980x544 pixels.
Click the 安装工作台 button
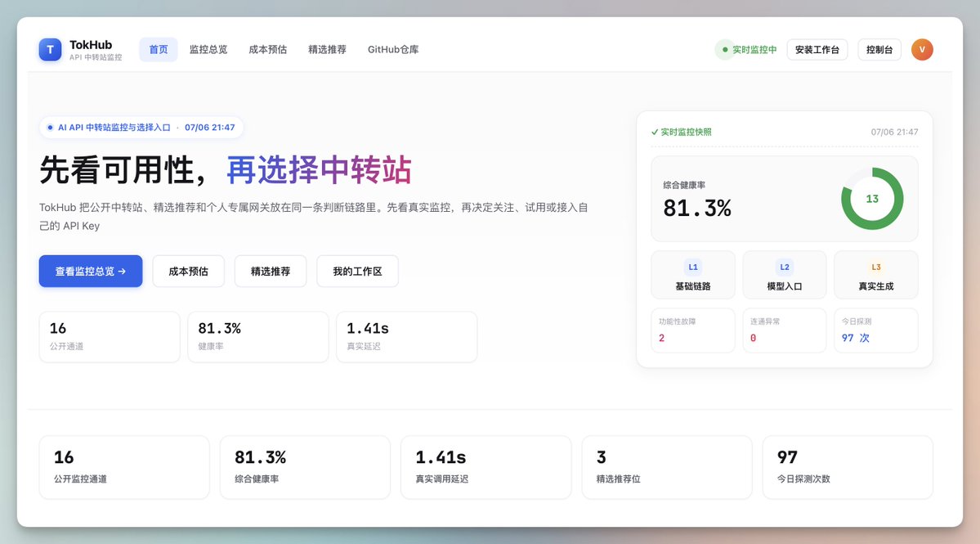[x=817, y=49]
